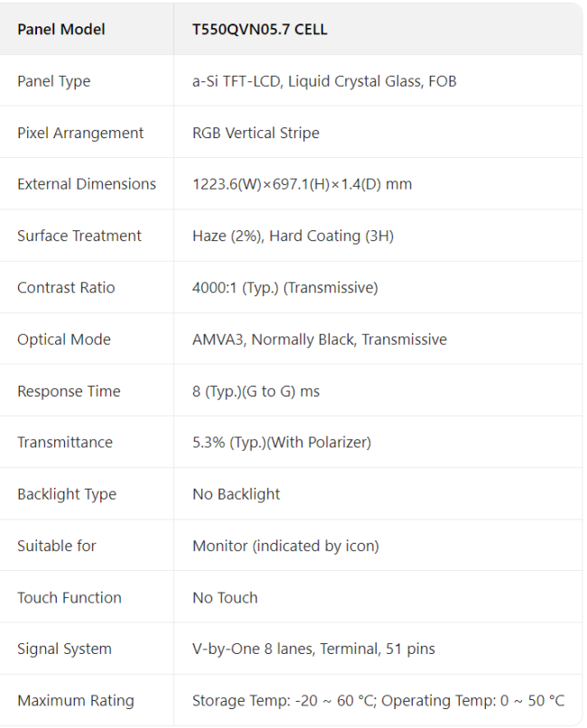
Task: Select the Panel Type row label
Action: tap(53, 81)
